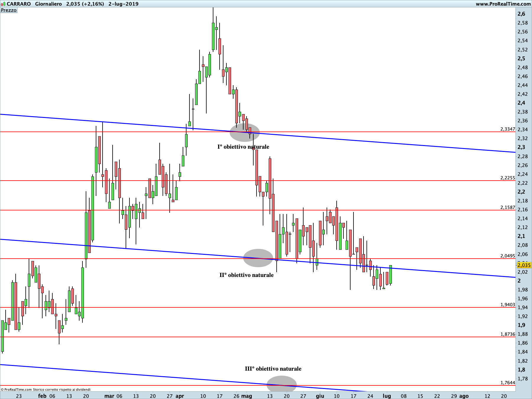The height and width of the screenshot is (399, 532).
Task: Click the 1,8 price axis label
Action: tap(521, 370)
